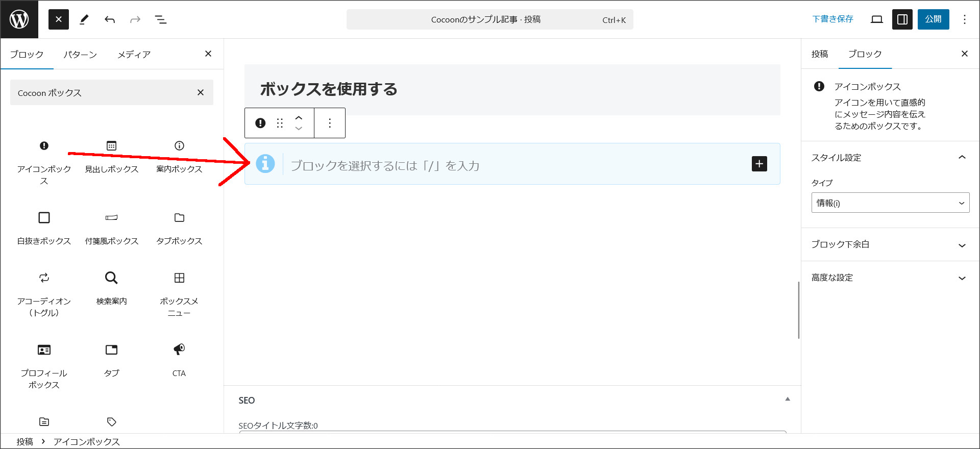The image size is (980, 449).
Task: Click the 公開 publish button
Action: (x=934, y=19)
